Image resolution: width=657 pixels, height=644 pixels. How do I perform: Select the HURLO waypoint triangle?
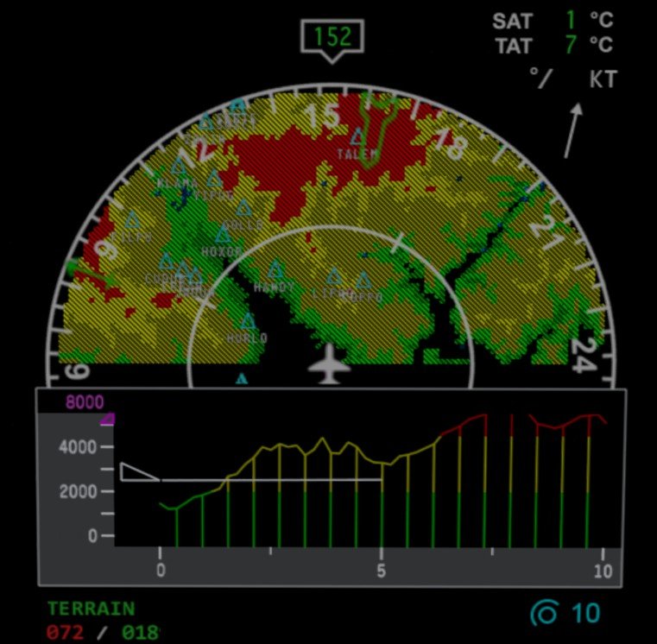pyautogui.click(x=248, y=321)
